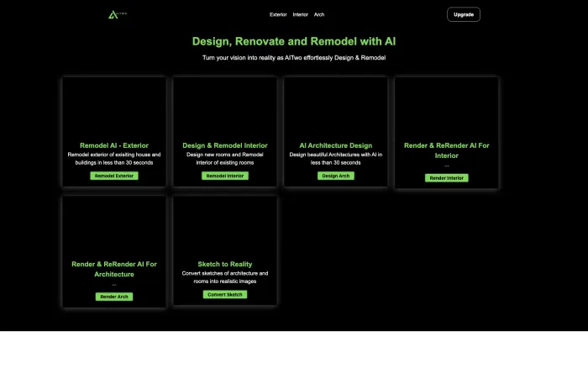Click the Upgrade button
This screenshot has width=588, height=368.
(x=464, y=14)
